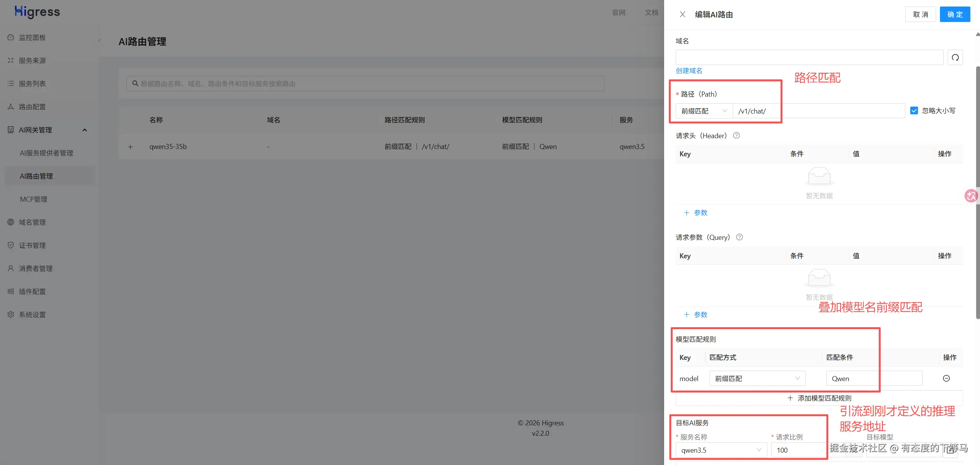Close the edit AI route drawer
980x465 pixels.
[x=682, y=15]
